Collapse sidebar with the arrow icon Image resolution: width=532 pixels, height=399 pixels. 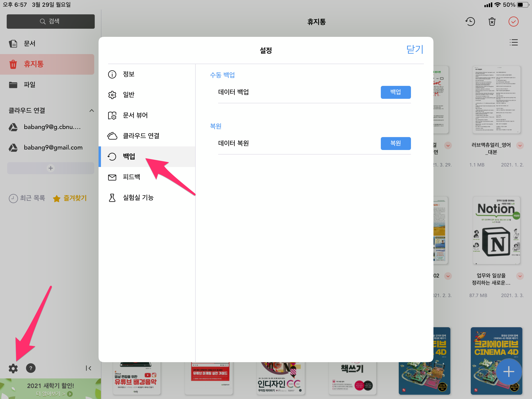[88, 368]
